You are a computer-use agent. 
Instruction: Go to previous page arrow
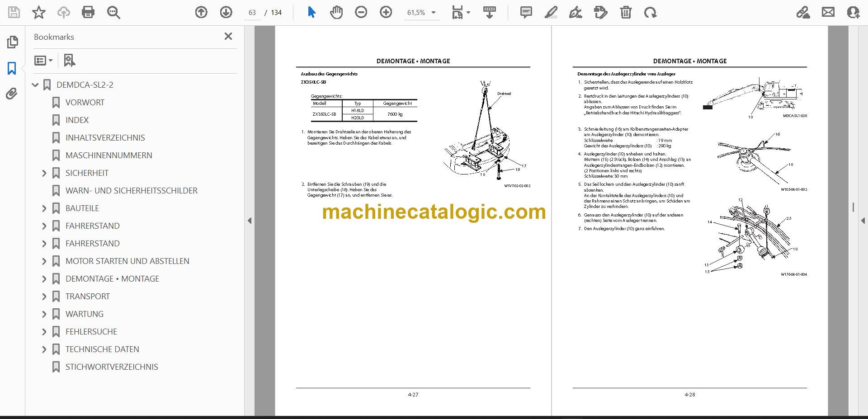201,12
